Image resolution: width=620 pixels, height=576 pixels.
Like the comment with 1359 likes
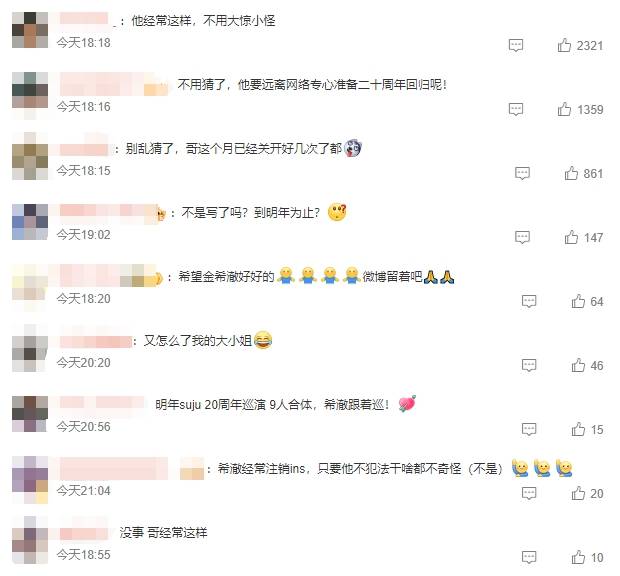click(x=564, y=109)
